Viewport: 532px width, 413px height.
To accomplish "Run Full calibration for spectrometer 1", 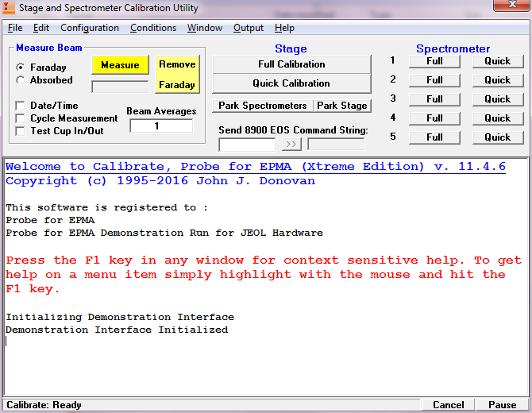I will [x=434, y=61].
